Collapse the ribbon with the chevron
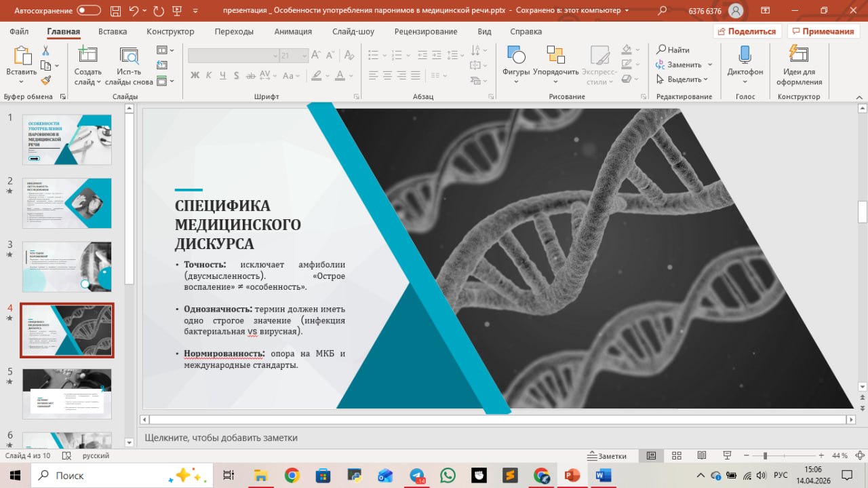 (859, 96)
